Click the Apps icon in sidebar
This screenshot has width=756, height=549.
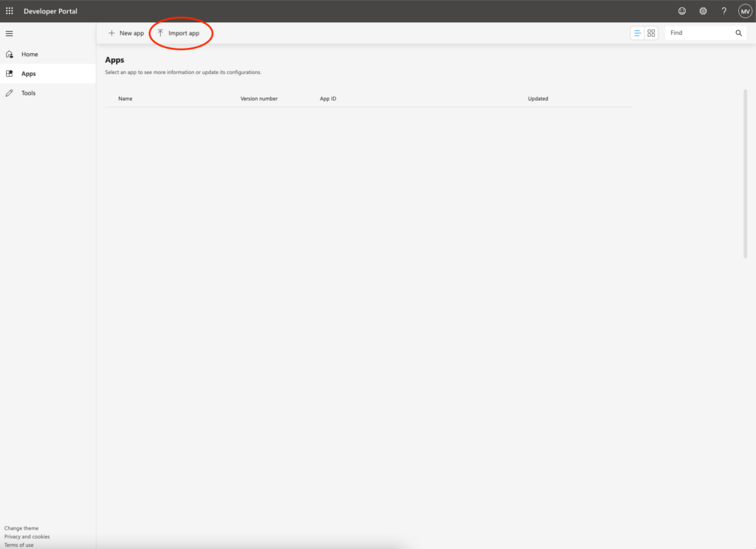[x=10, y=73]
